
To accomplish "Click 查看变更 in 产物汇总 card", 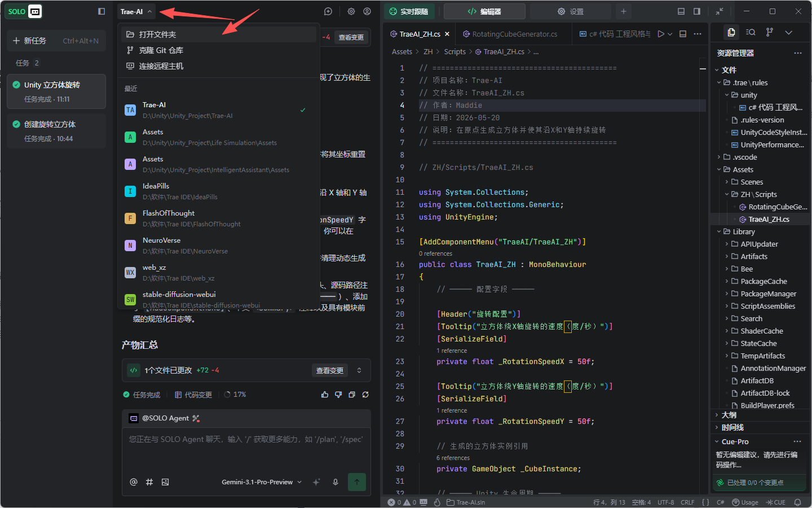I will click(330, 370).
